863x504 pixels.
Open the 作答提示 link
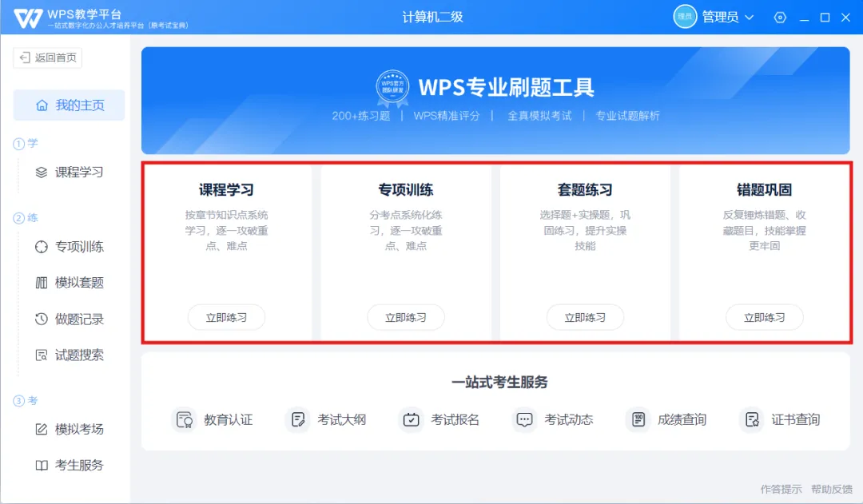point(781,489)
